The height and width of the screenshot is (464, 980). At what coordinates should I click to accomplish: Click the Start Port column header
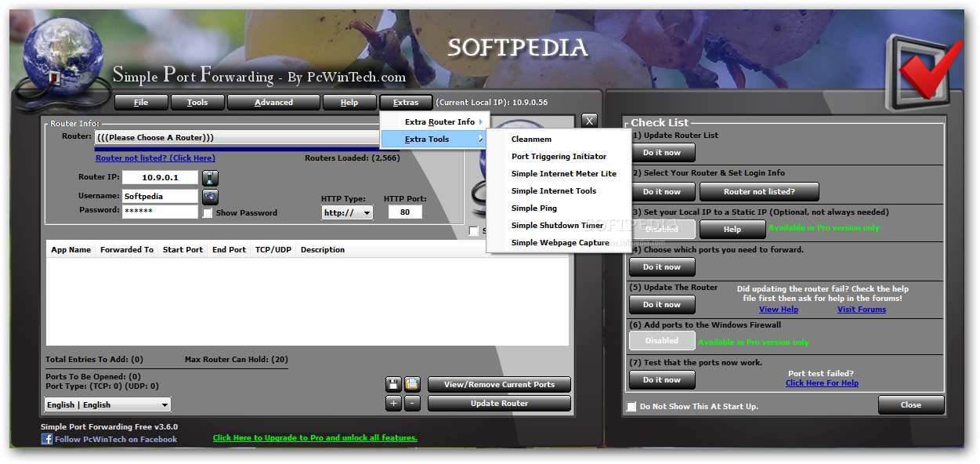[x=183, y=250]
